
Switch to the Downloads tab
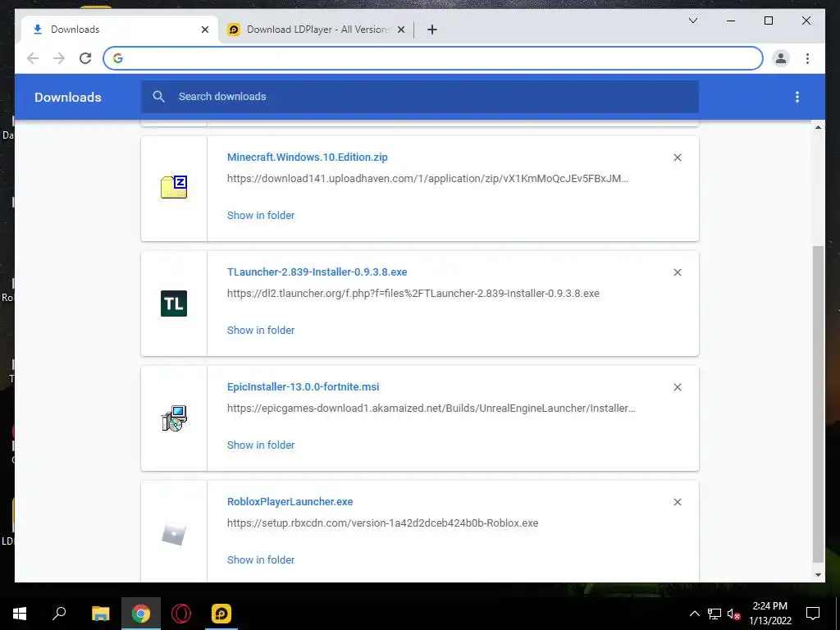coord(120,30)
